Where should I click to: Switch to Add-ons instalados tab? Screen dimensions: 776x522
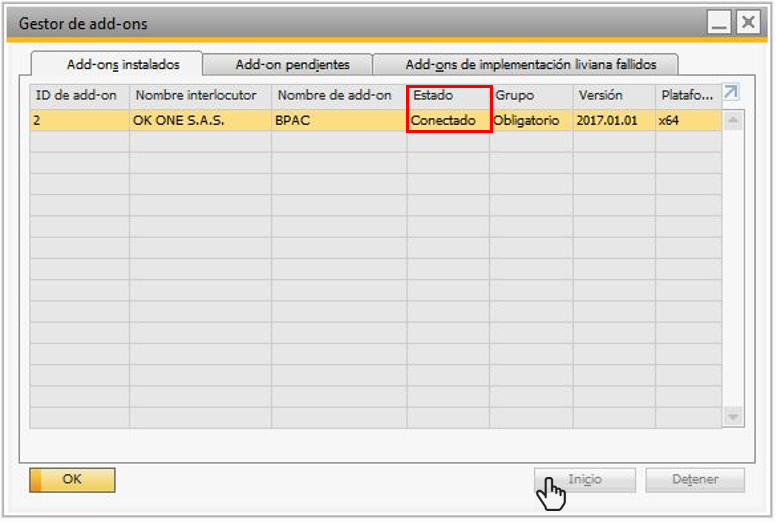[117, 64]
